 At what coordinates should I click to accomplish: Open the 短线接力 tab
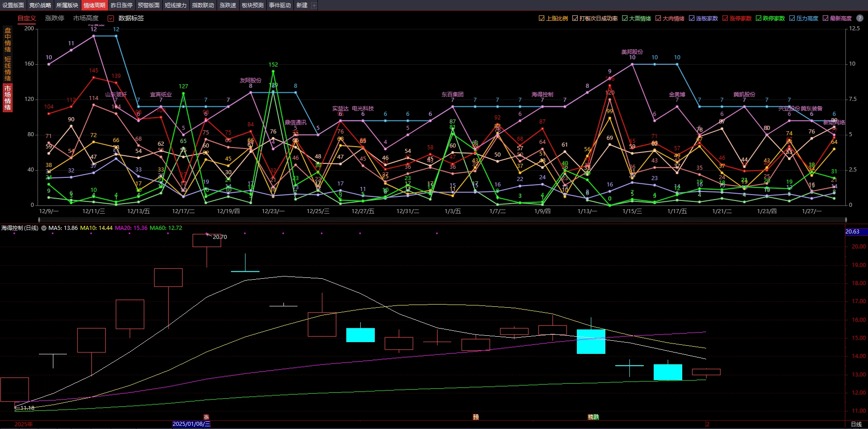coord(176,5)
